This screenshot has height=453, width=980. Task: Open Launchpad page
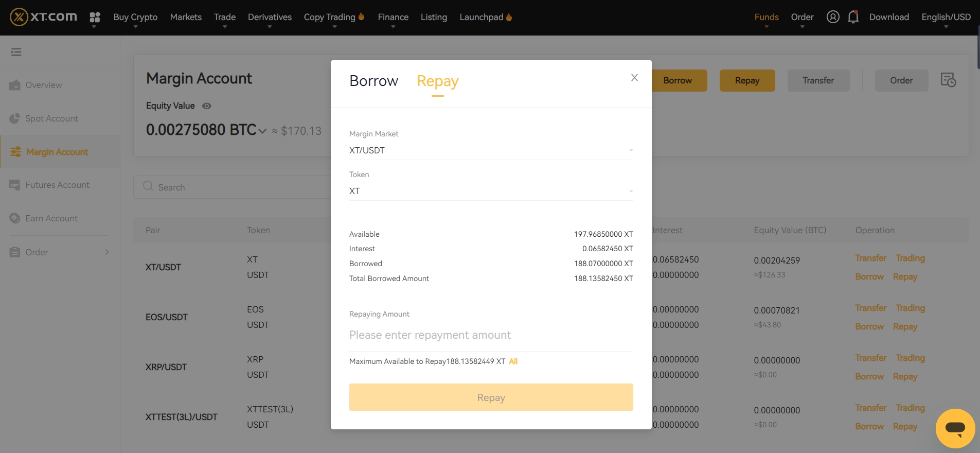tap(486, 17)
